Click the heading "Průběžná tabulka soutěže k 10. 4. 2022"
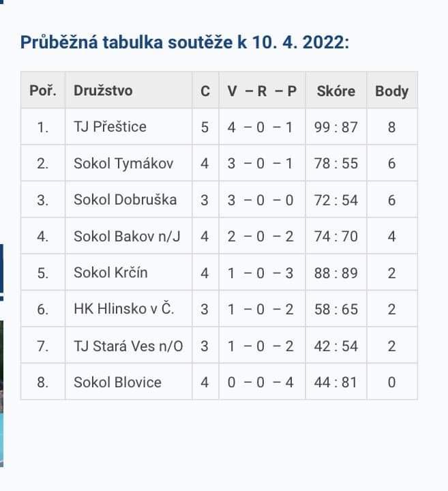This screenshot has width=448, height=491. tap(185, 42)
